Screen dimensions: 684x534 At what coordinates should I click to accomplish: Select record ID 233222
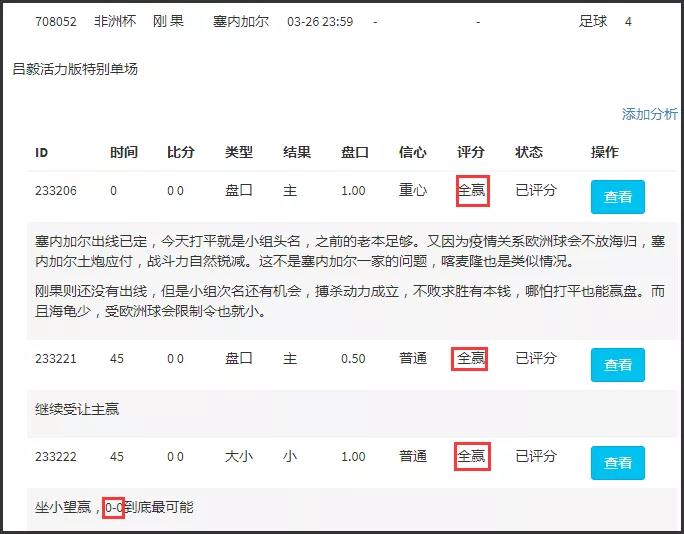tap(56, 457)
